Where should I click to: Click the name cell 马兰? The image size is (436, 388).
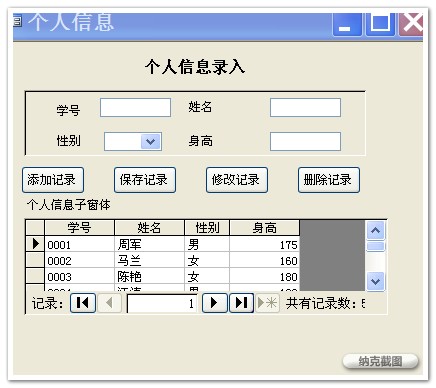[149, 260]
